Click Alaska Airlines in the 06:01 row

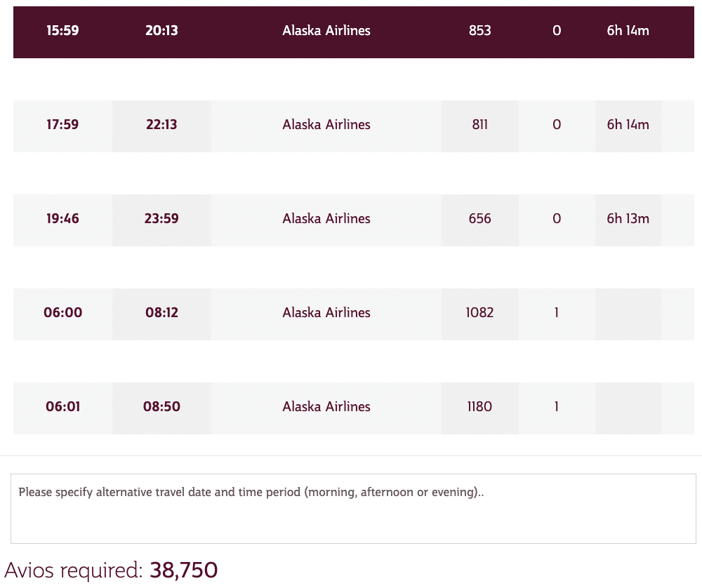(x=326, y=407)
